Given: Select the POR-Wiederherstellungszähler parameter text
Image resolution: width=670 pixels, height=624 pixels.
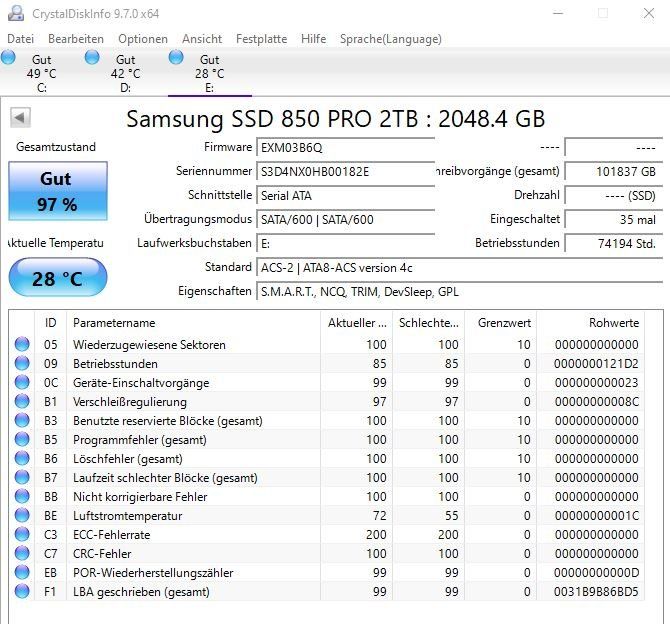Looking at the screenshot, I should pyautogui.click(x=153, y=573).
